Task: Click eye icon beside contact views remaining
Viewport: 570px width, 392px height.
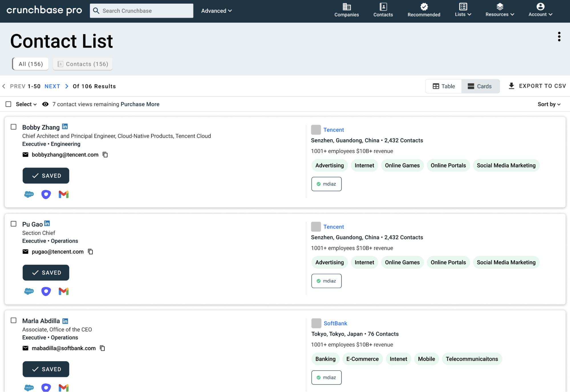Action: [45, 104]
